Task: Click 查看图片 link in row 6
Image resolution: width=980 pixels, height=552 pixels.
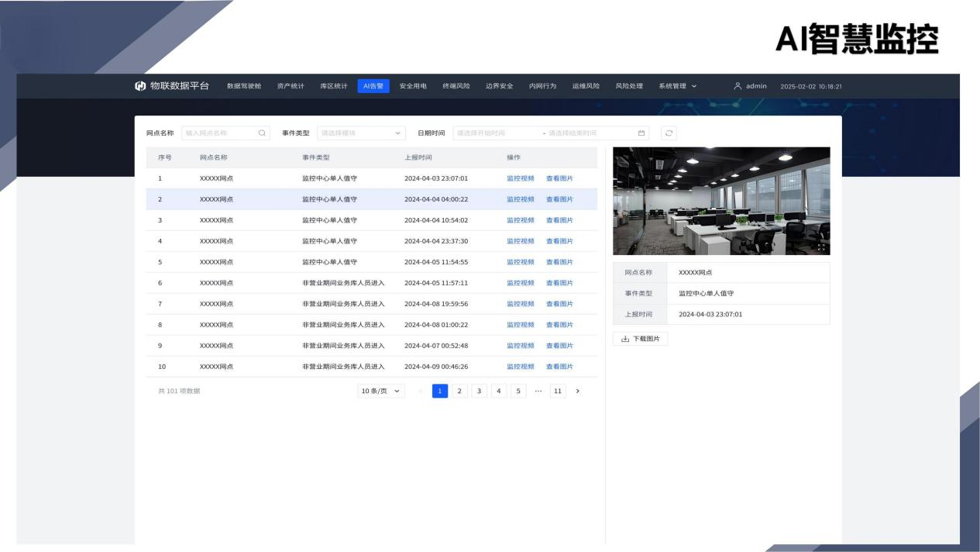Action: pyautogui.click(x=559, y=283)
